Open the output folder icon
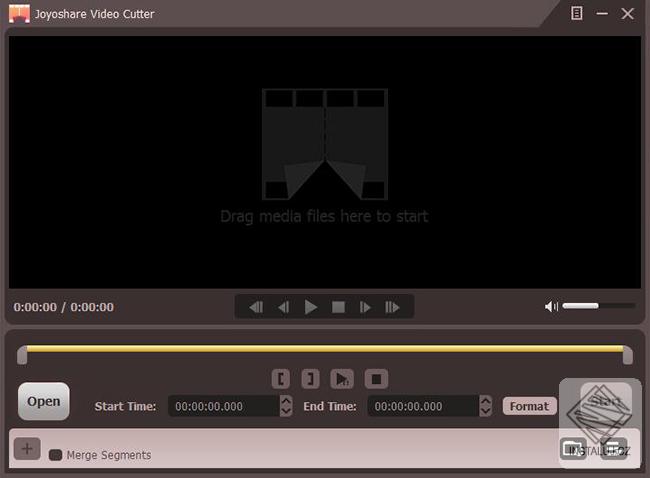The height and width of the screenshot is (478, 650). (573, 449)
